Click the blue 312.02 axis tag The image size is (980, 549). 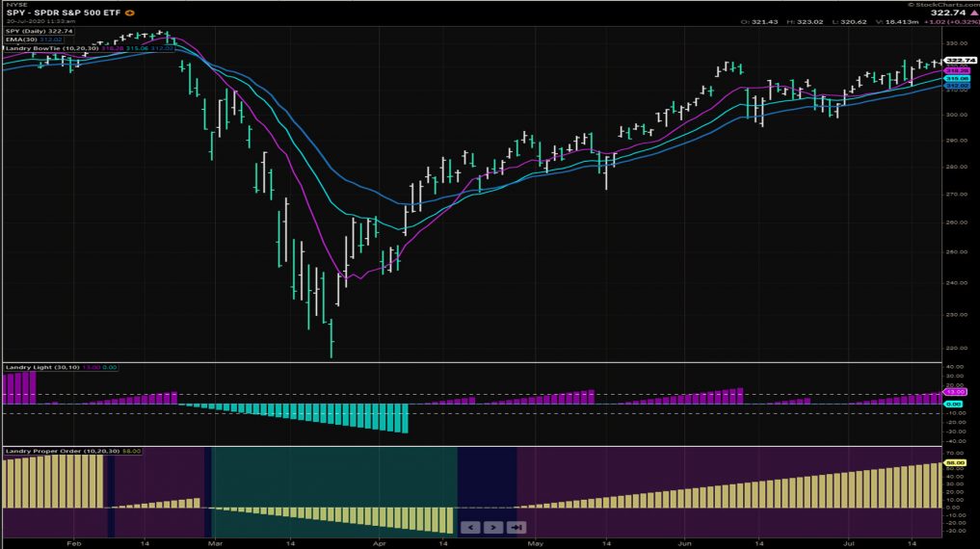click(x=957, y=86)
